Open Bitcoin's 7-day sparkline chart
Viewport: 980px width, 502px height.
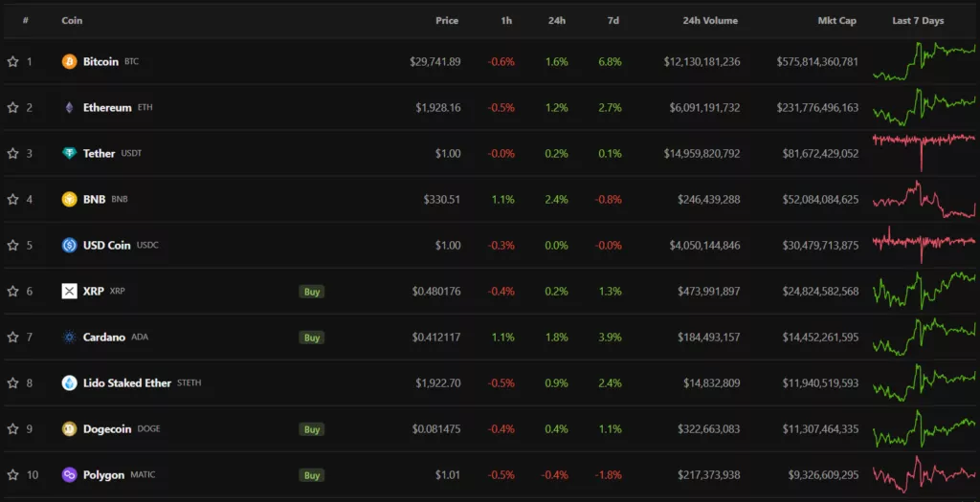[x=924, y=61]
